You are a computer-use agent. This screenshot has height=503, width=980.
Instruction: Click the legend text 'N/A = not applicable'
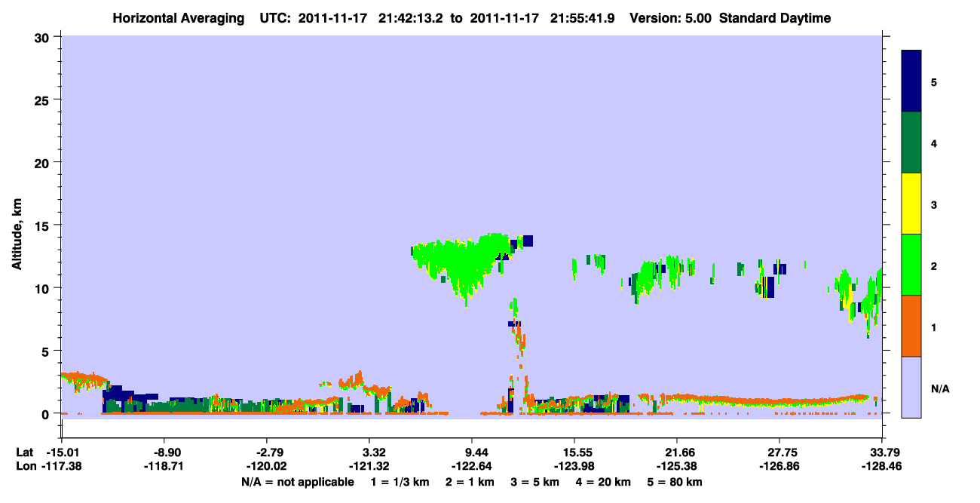(297, 482)
